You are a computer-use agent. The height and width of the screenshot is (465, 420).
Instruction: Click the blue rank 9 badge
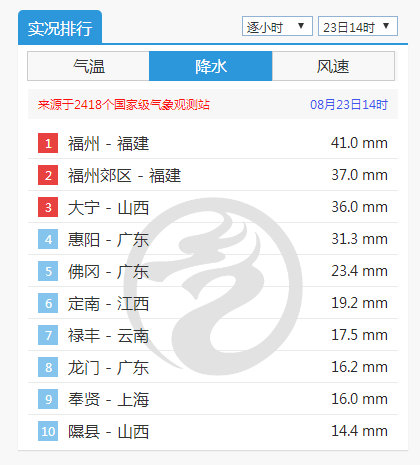pyautogui.click(x=48, y=399)
